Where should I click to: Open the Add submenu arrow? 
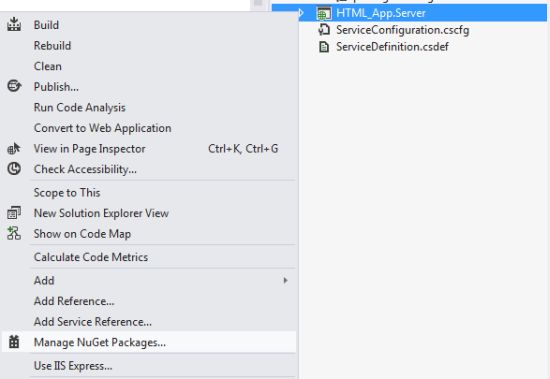click(x=285, y=280)
